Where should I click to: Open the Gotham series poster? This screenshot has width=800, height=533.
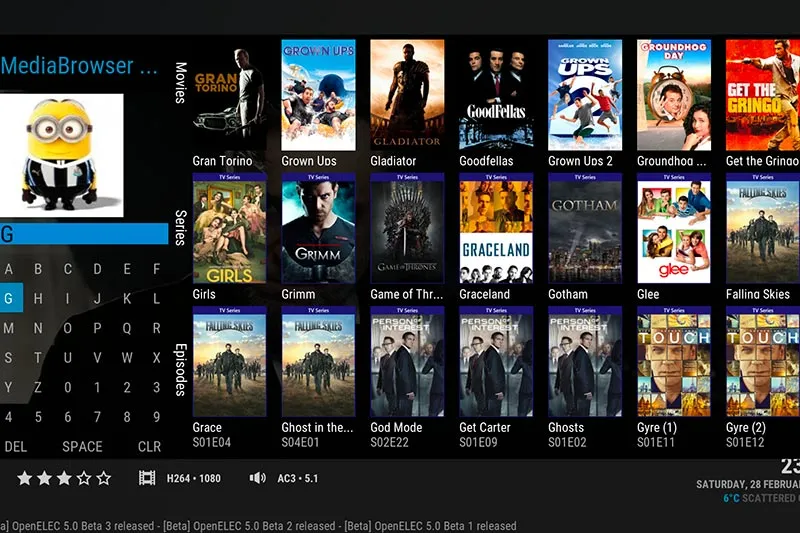point(585,228)
